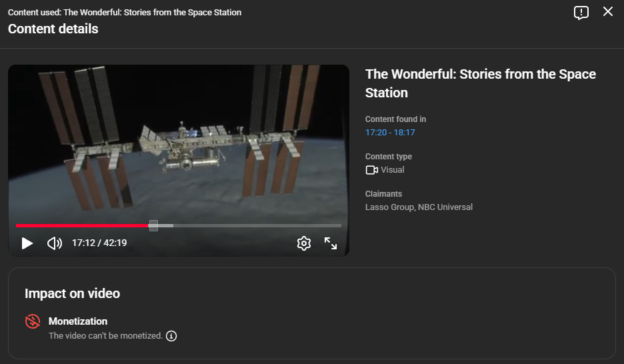Viewport: 624px width, 364px height.
Task: Click the Content type label
Action: 389,157
